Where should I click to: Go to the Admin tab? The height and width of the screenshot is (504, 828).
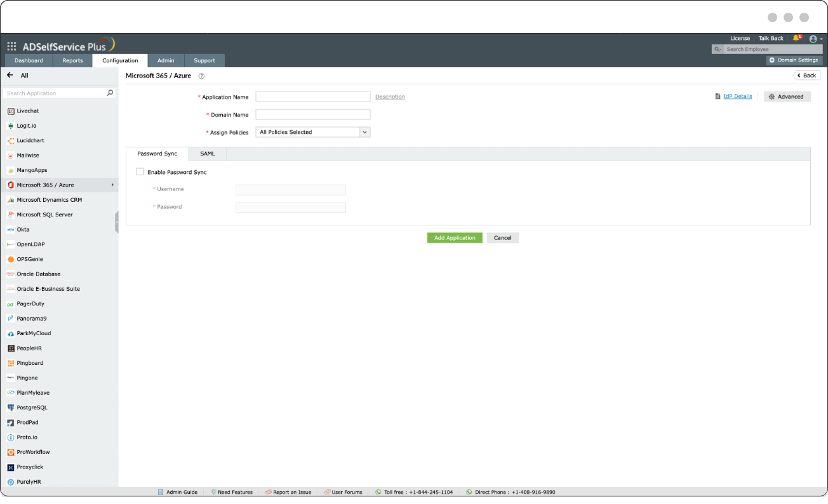coord(166,61)
